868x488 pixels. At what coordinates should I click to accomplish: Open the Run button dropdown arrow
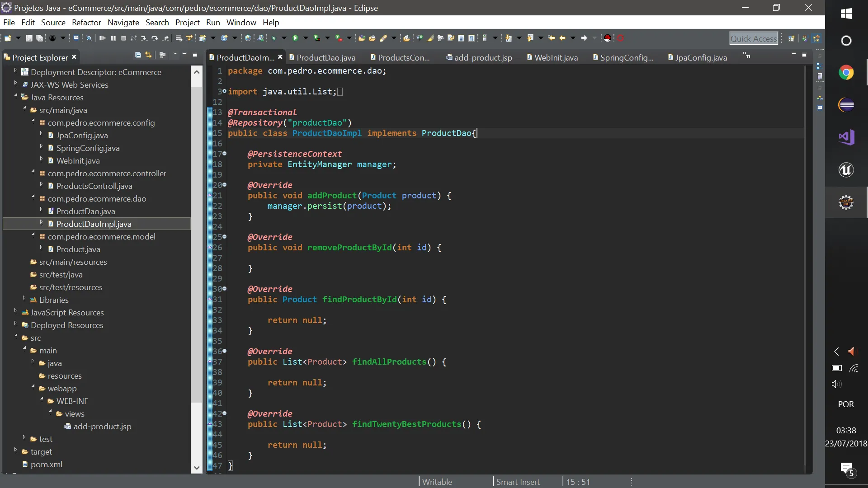[x=306, y=38]
